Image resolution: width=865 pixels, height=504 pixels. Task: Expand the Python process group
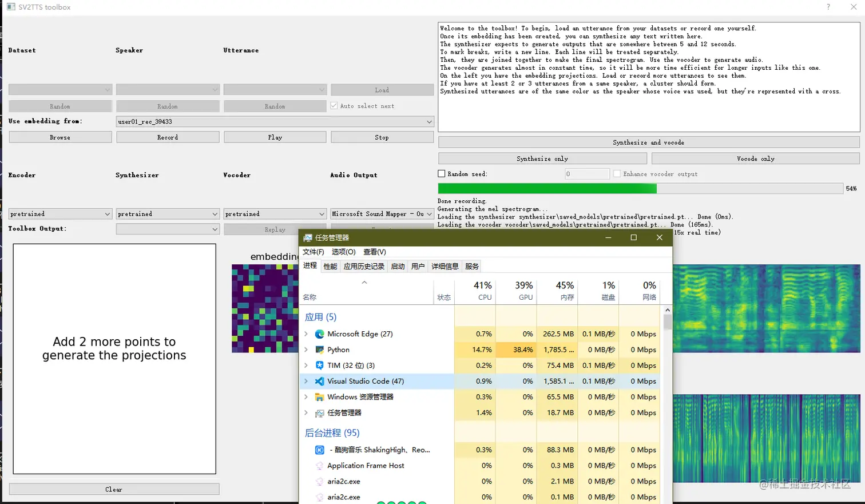(x=307, y=350)
